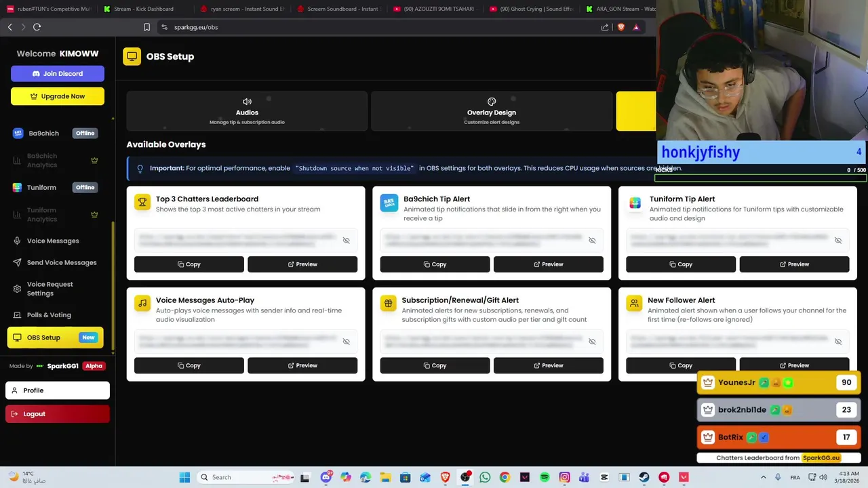Switch to the Screem Soundboard tab
The image size is (868, 488).
click(338, 9)
